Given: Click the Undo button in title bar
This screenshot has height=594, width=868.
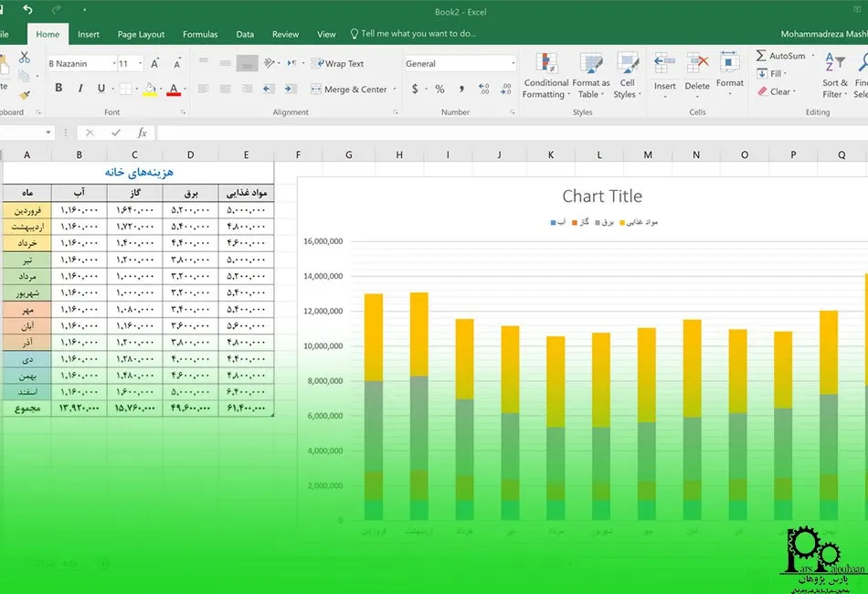Looking at the screenshot, I should pos(27,10).
